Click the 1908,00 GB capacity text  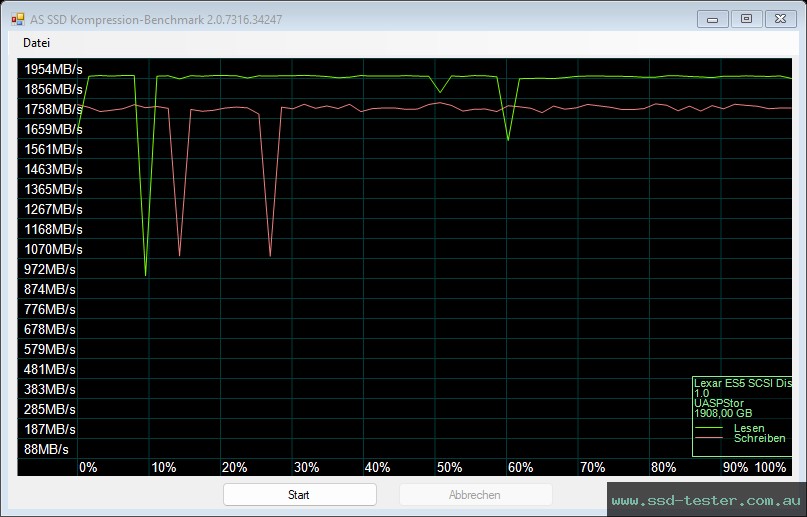723,413
